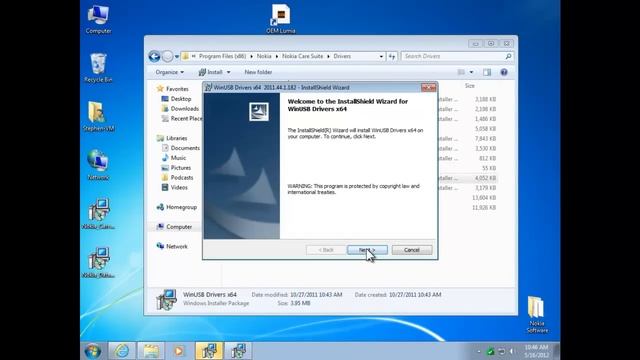Select Libraries in navigation pane
The image size is (640, 360).
coord(172,138)
